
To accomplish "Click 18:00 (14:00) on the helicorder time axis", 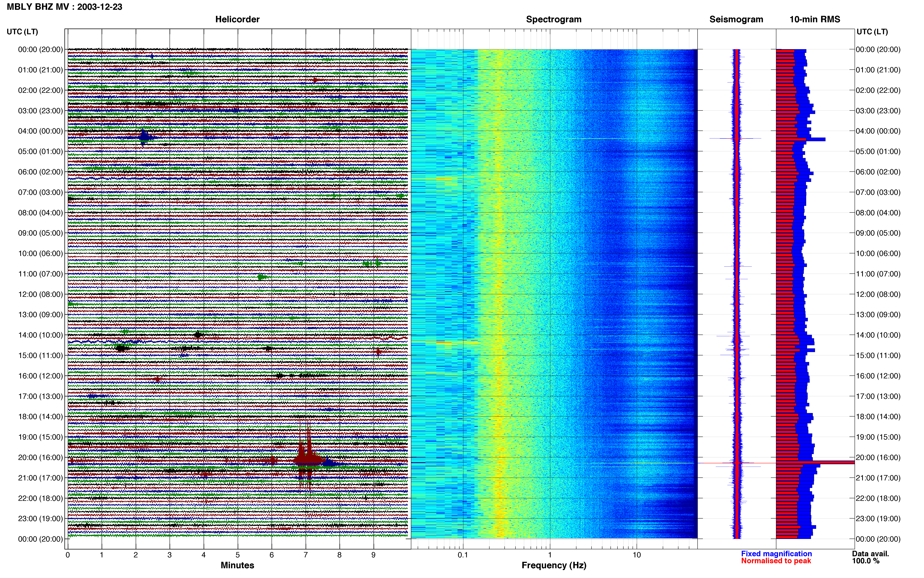I will [41, 417].
